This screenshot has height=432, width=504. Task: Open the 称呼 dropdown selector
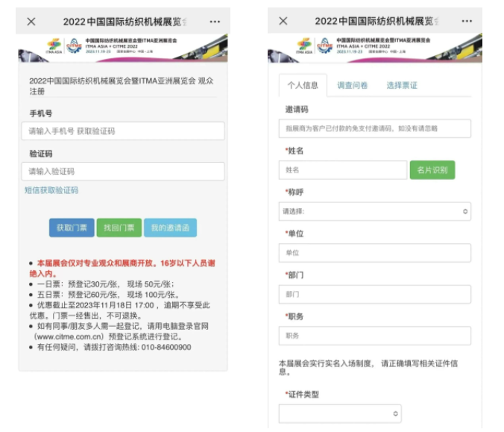(375, 211)
